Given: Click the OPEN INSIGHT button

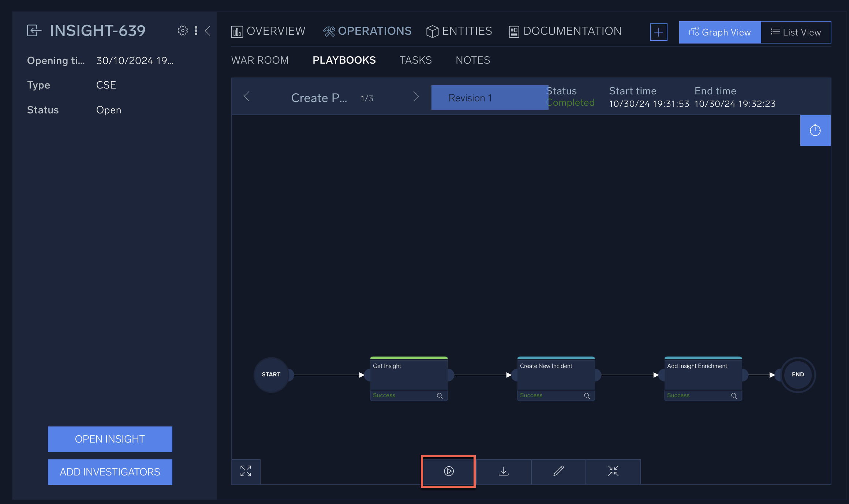Looking at the screenshot, I should click(x=110, y=439).
